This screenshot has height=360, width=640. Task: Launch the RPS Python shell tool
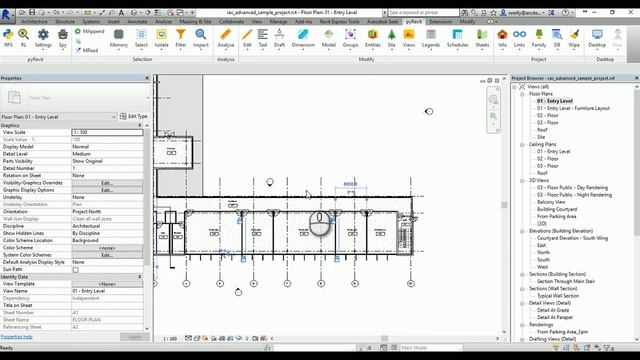[x=8, y=38]
